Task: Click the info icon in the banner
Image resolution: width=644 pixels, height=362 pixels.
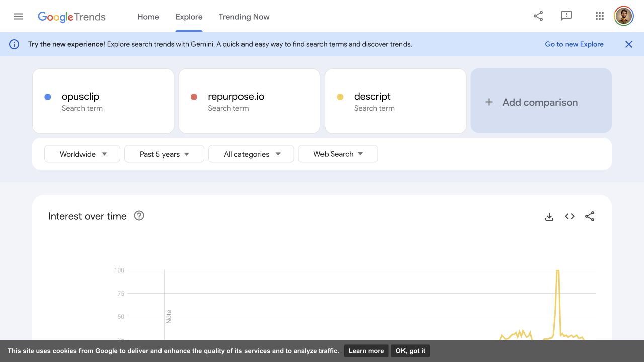Action: point(14,44)
